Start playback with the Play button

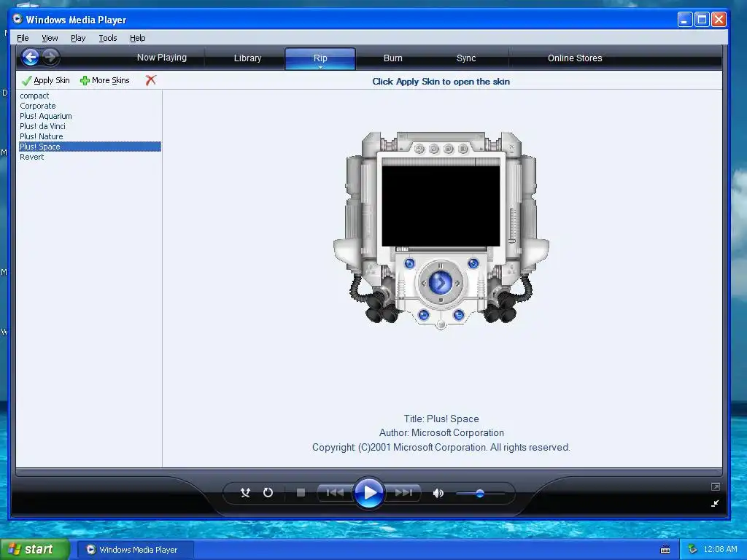pos(369,493)
